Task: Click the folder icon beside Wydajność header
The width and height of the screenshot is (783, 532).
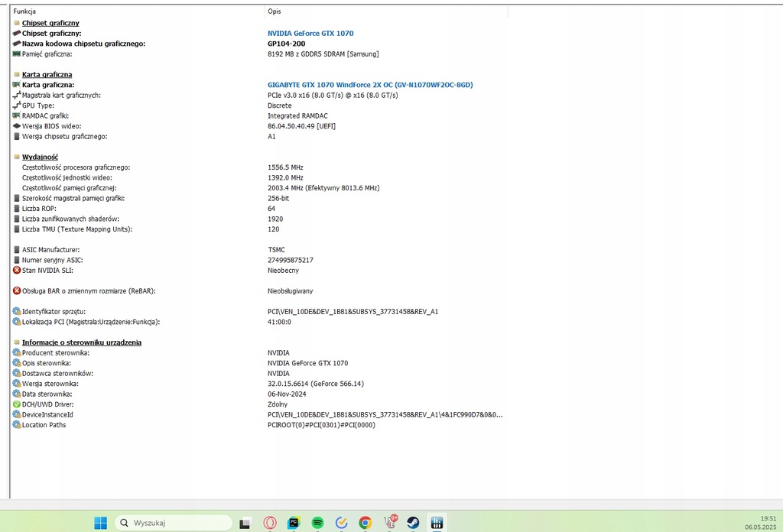Action: [17, 157]
